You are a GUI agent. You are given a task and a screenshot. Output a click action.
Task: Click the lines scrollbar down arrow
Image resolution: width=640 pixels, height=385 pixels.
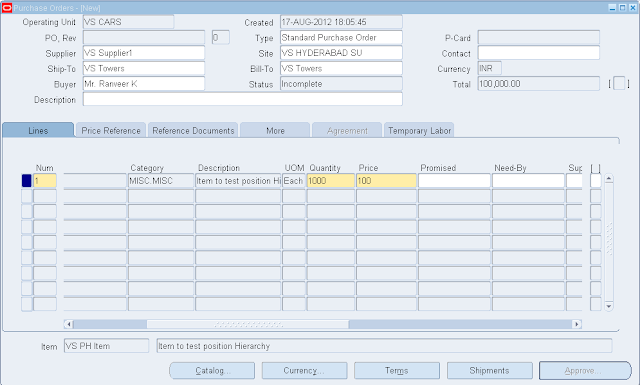(609, 306)
